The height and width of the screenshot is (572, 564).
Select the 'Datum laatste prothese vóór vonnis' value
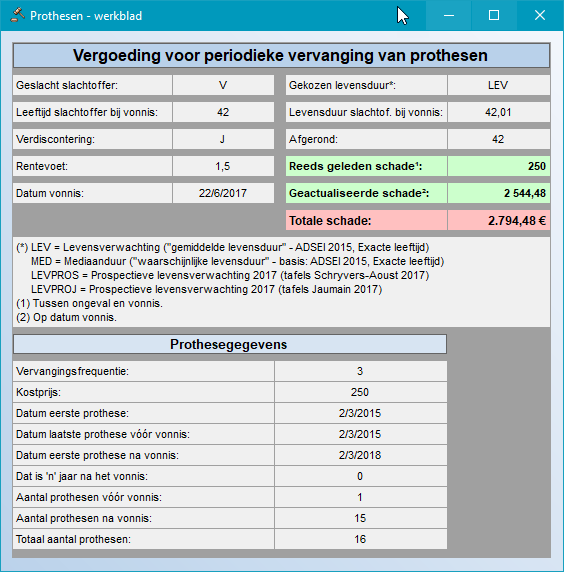360,434
